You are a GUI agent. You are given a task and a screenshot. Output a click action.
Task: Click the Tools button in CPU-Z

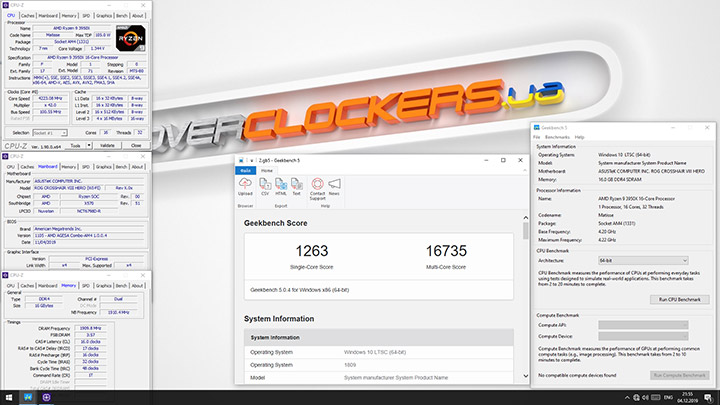click(x=75, y=146)
